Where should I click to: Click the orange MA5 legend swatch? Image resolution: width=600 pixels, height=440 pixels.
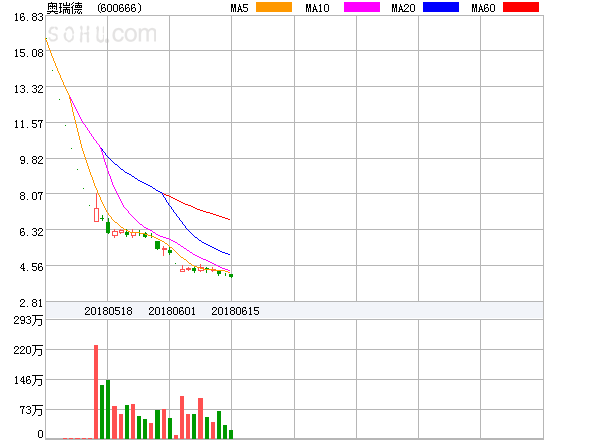click(274, 7)
